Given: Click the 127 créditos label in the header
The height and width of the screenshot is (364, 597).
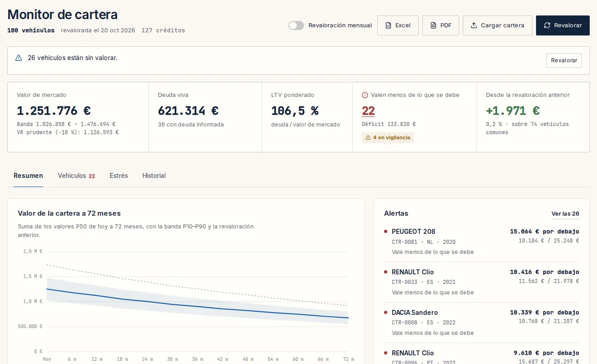Looking at the screenshot, I should pos(163,30).
